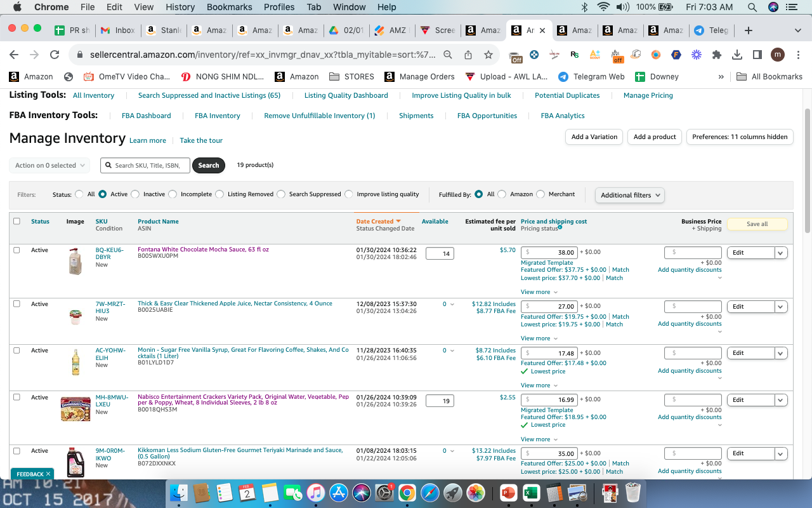Switch to the Inbox Gmail tab
This screenshot has height=508, width=812.
tap(118, 30)
